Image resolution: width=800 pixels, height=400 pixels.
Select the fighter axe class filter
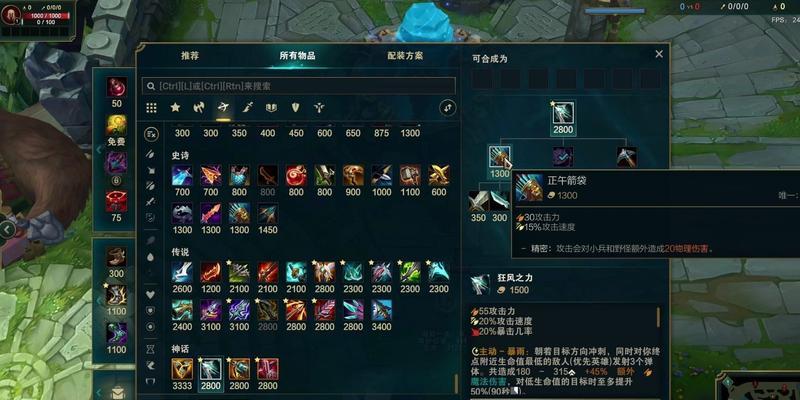[x=199, y=108]
